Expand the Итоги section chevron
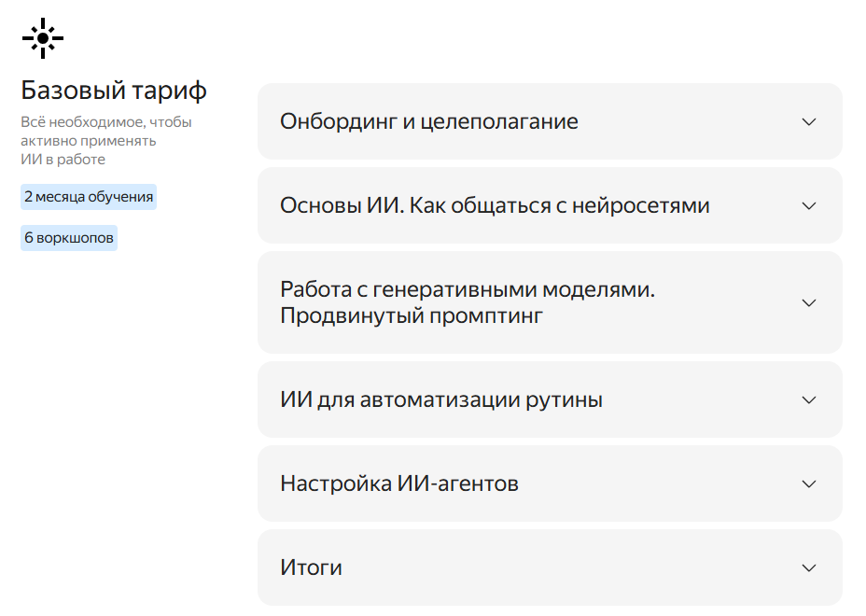Screen dimensions: 866x616 click(x=808, y=568)
